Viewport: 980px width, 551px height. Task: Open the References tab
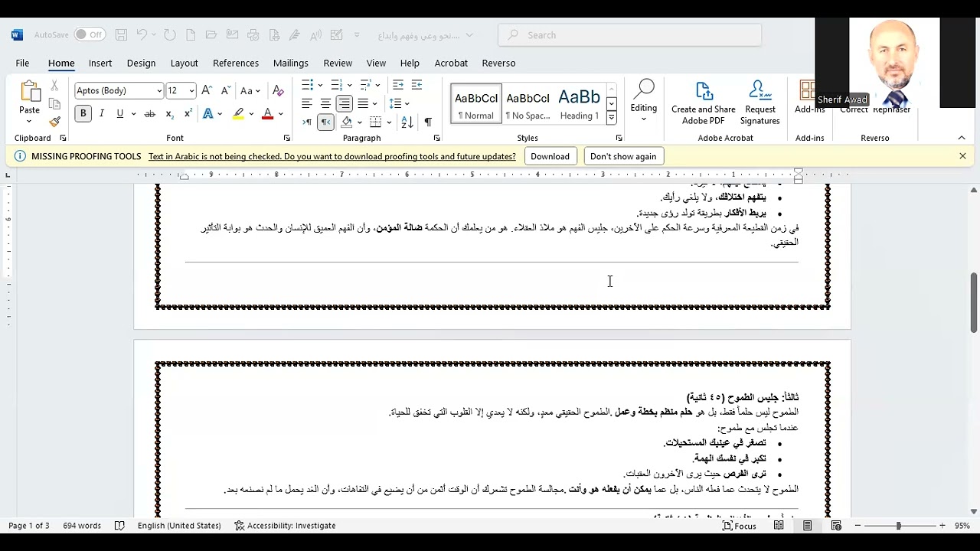click(x=236, y=63)
